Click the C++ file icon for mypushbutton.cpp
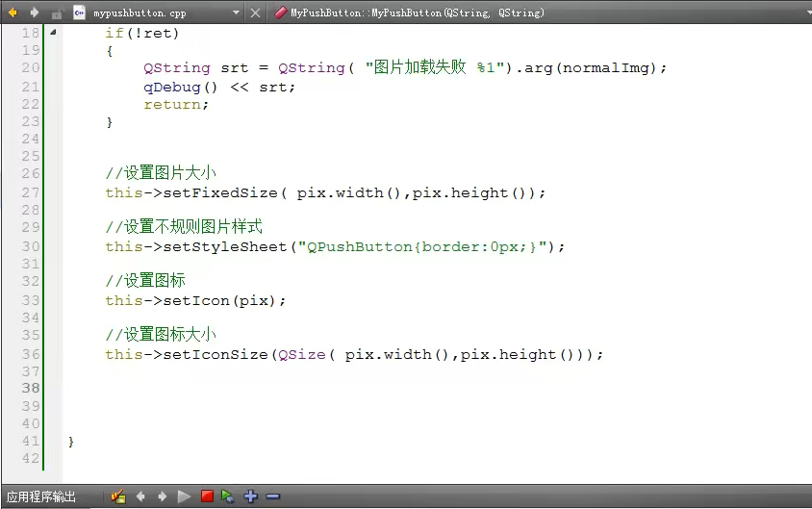 pos(79,13)
